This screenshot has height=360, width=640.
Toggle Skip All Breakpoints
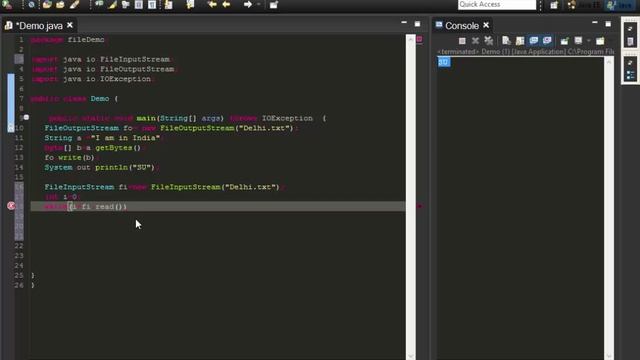[x=31, y=4]
